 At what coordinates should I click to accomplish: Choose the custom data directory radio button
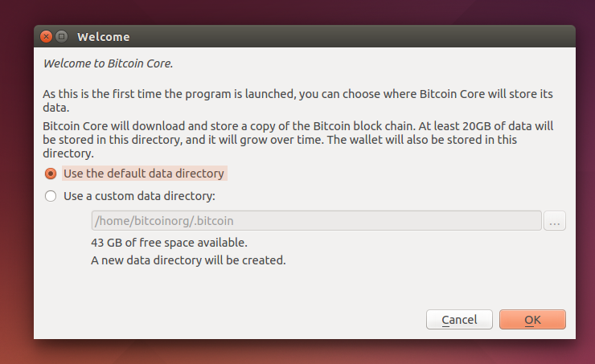pyautogui.click(x=51, y=196)
